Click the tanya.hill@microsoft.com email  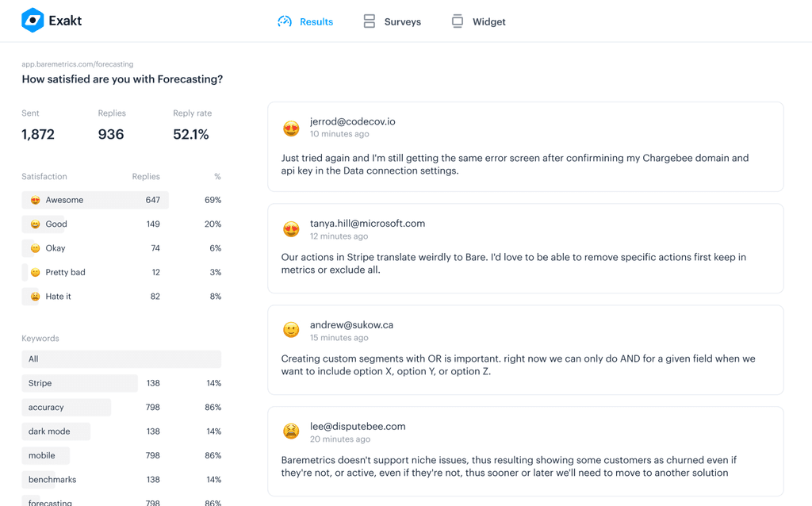[368, 223]
